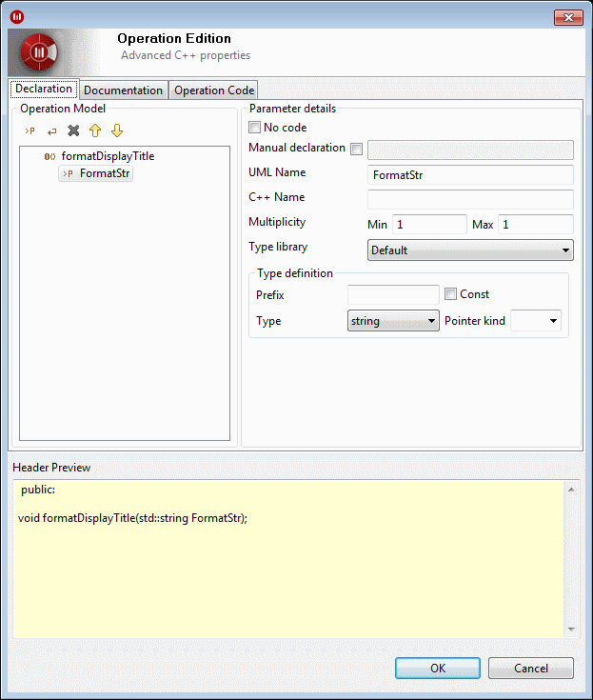Click the add return parameter icon

click(52, 130)
